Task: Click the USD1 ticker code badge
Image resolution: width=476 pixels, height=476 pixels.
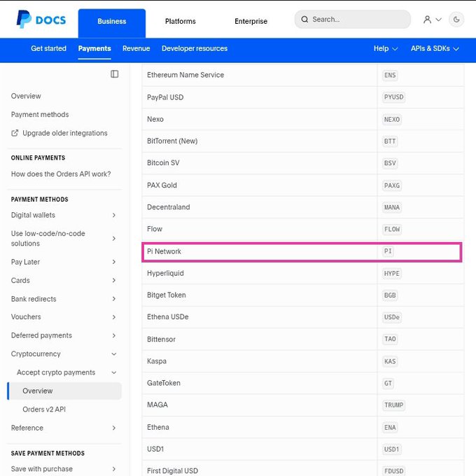Action: [391, 449]
